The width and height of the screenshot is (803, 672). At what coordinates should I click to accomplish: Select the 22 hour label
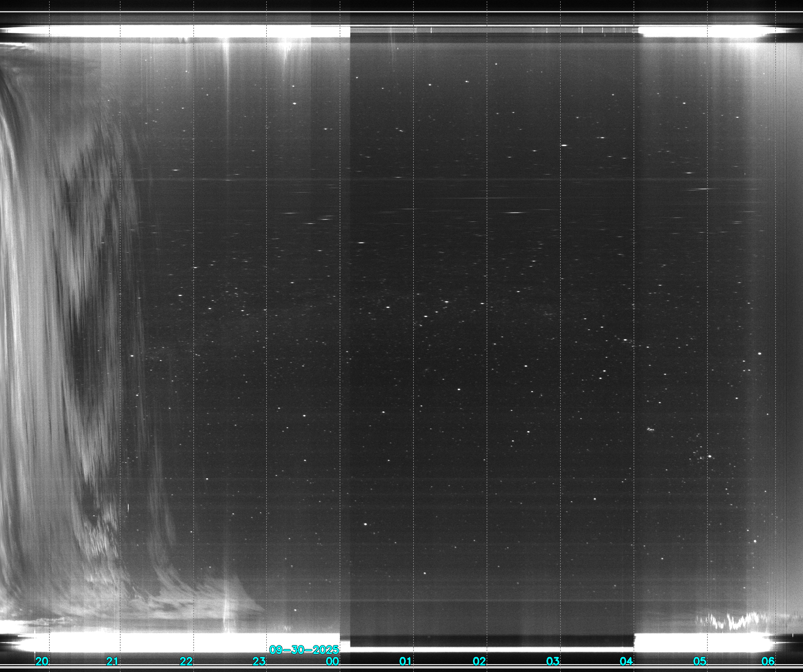(186, 661)
